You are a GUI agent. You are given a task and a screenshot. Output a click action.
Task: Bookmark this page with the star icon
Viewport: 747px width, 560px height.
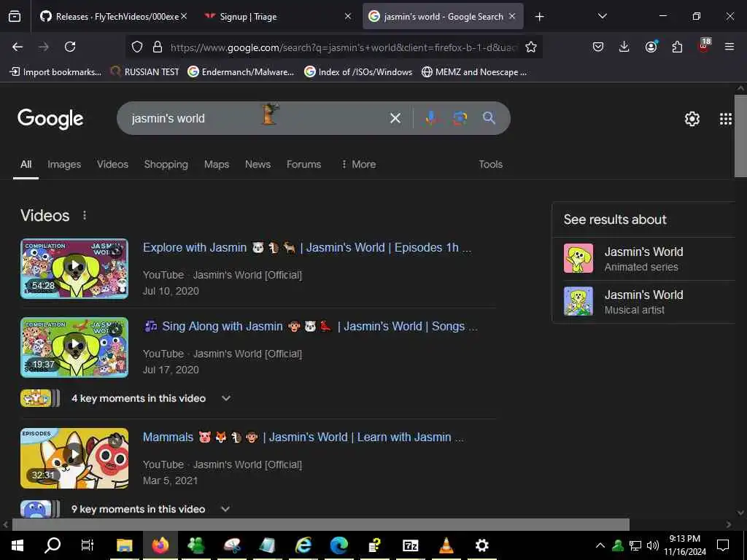click(531, 47)
